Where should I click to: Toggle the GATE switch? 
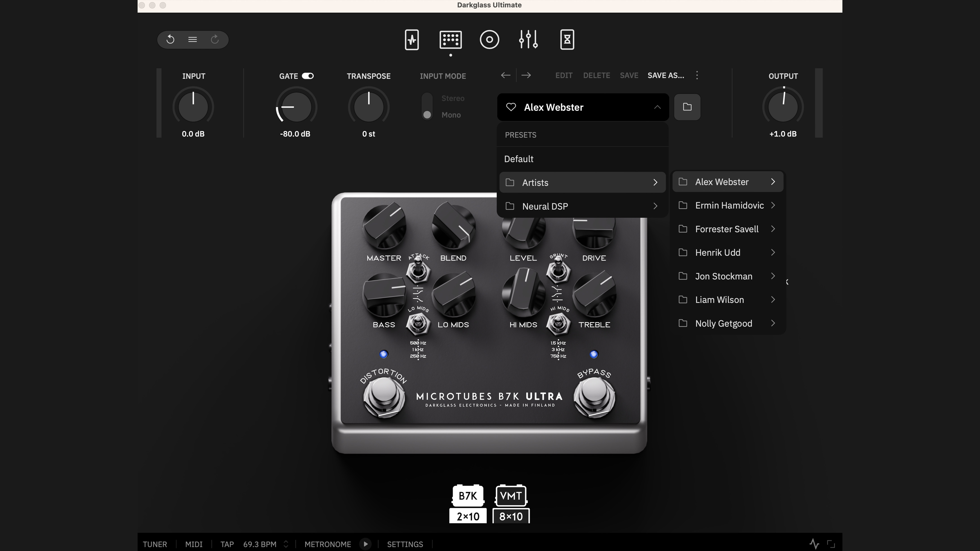[308, 76]
